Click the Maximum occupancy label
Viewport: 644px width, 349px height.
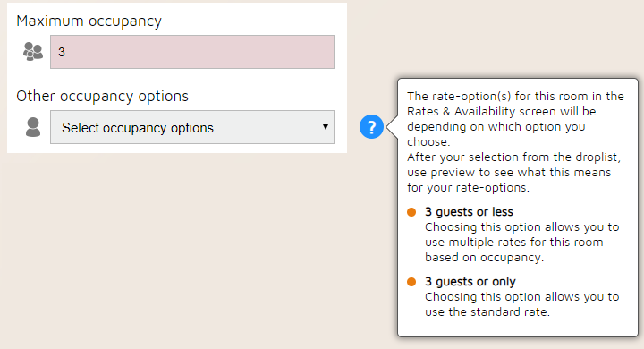tap(89, 21)
